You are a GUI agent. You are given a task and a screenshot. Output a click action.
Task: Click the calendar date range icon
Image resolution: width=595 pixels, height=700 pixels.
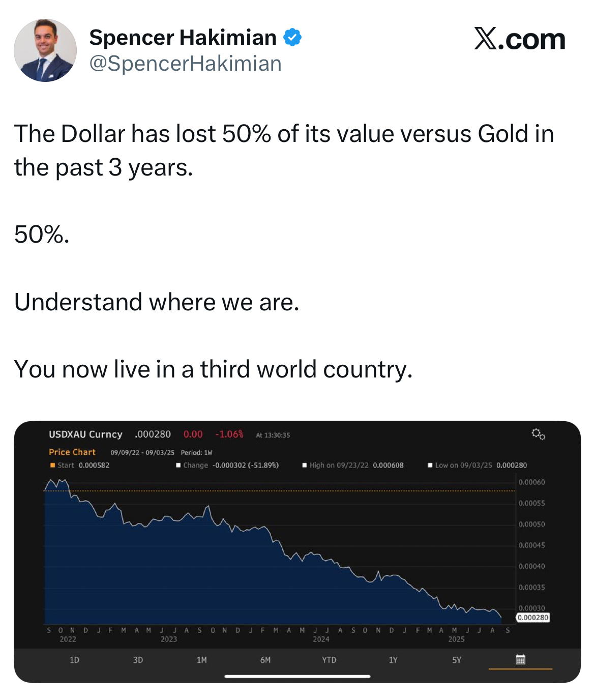click(x=520, y=660)
